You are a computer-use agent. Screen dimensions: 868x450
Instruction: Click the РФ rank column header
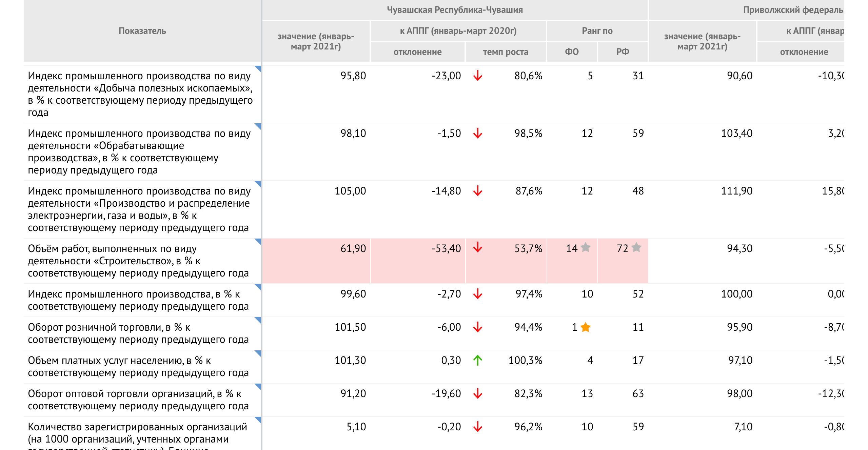click(x=623, y=52)
